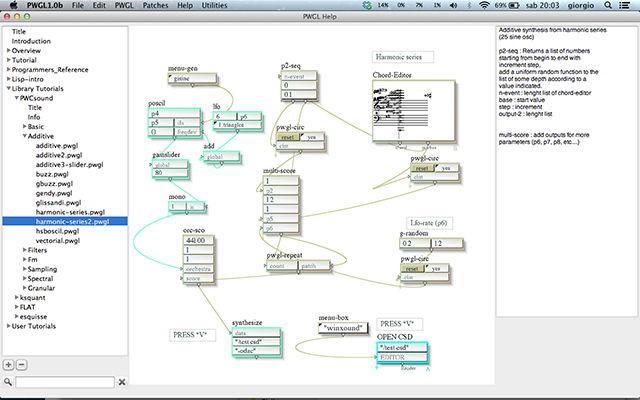Image resolution: width=640 pixels, height=400 pixels.
Task: Expand the FLAT library
Action: [17, 307]
